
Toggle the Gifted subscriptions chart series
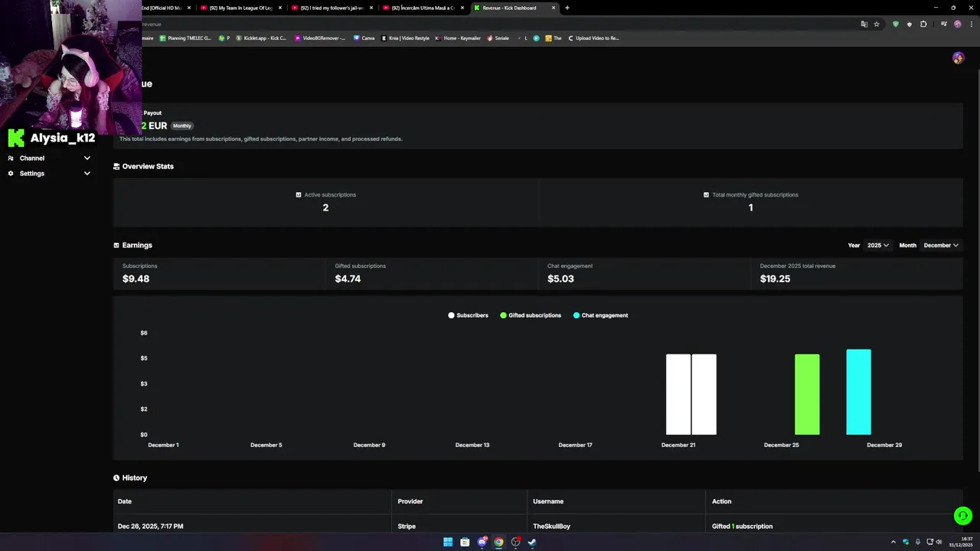tap(531, 315)
